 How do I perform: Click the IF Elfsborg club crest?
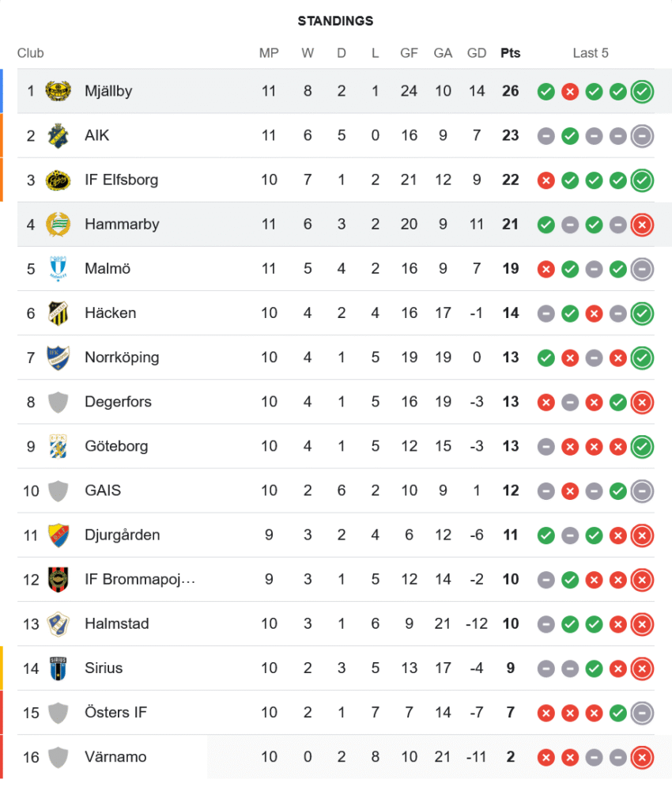pyautogui.click(x=58, y=180)
